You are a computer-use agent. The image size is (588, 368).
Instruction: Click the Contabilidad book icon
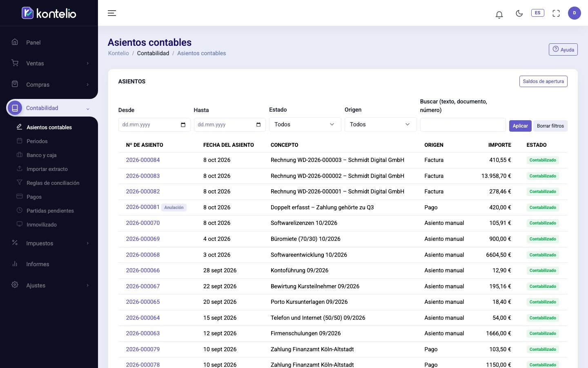[15, 108]
